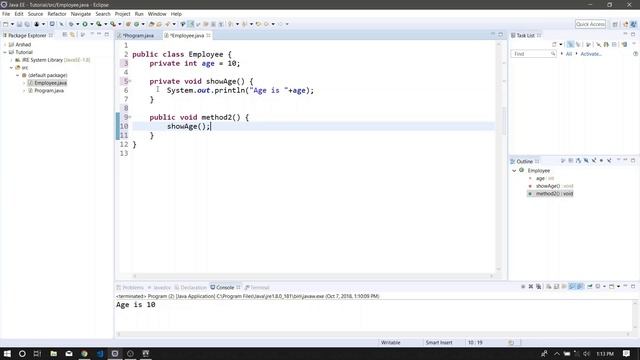Toggle Focus on Workweek in Task List
Screen dimensions: 640x360
click(x=588, y=44)
